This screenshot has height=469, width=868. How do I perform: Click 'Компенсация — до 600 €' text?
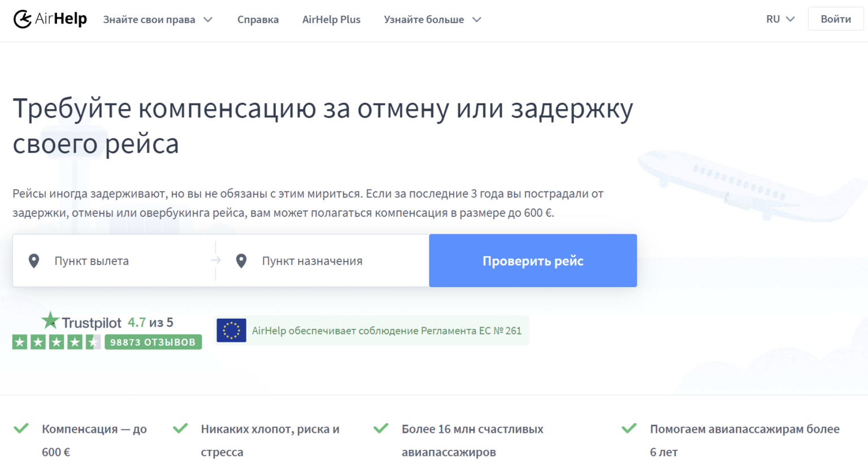(94, 440)
